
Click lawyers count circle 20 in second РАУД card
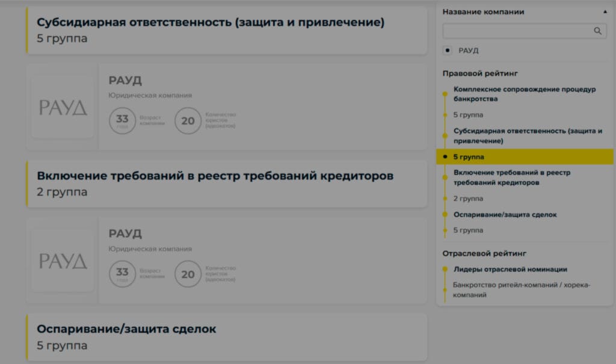188,274
